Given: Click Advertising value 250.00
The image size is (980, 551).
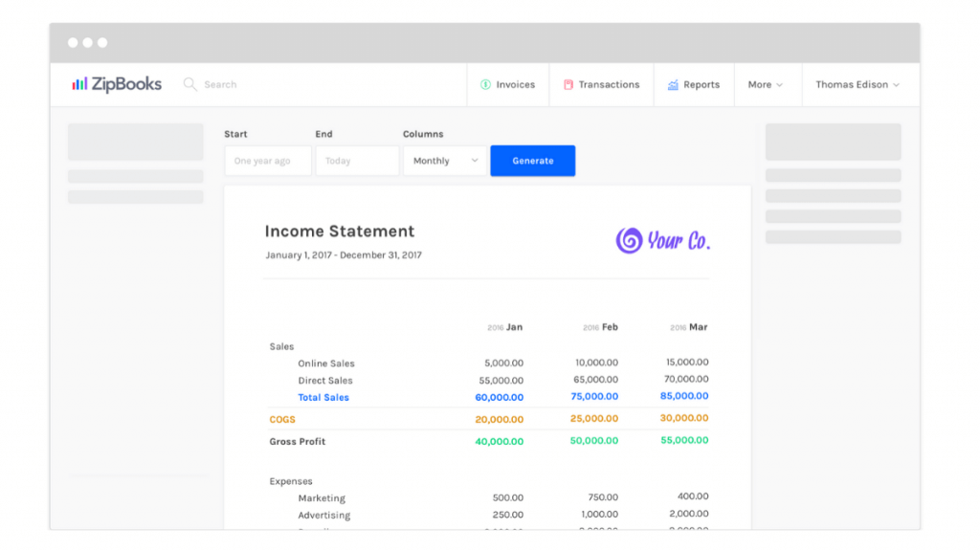Looking at the screenshot, I should coord(507,515).
